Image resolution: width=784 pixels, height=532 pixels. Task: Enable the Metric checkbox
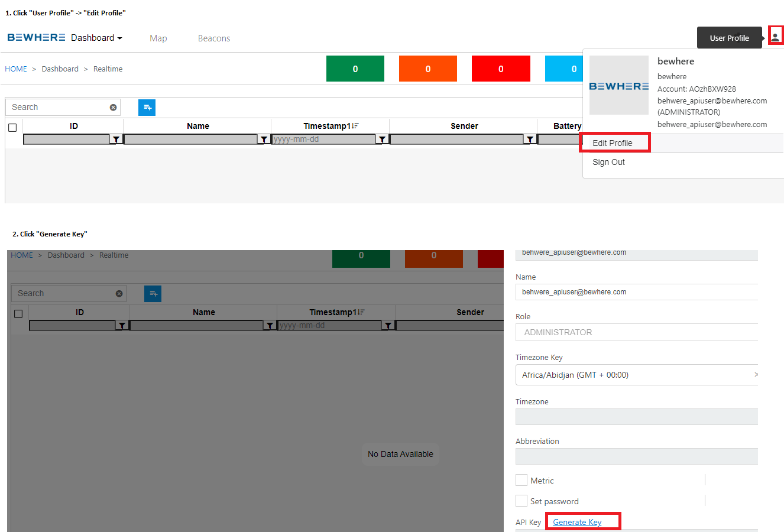pyautogui.click(x=521, y=480)
